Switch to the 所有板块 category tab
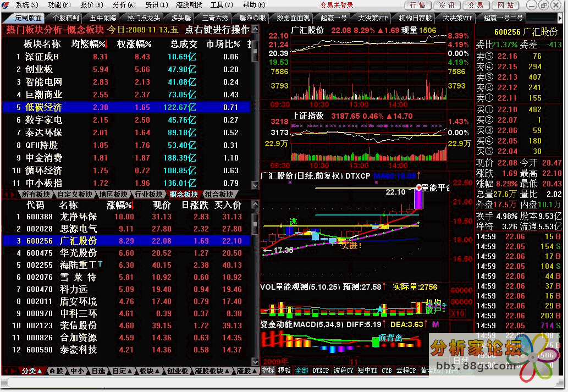Viewport: 568px width, 392px height. pos(36,195)
